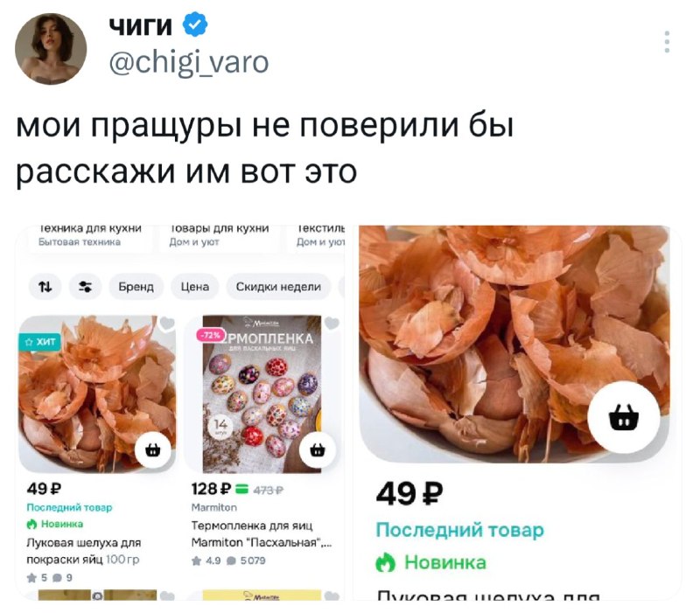700x613 pixels.
Task: Open the filter sliders icon
Action: click(x=85, y=287)
